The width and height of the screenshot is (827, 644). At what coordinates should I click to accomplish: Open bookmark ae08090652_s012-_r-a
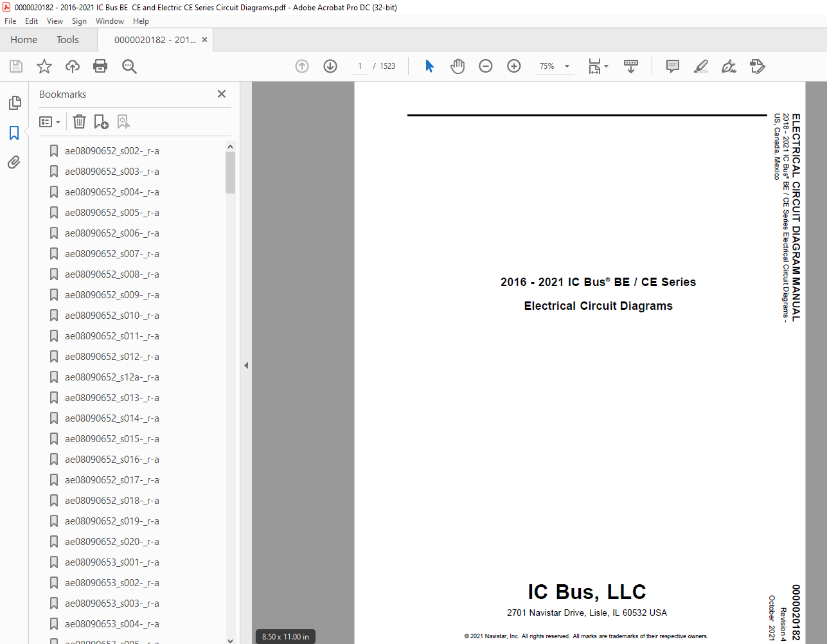coord(112,357)
